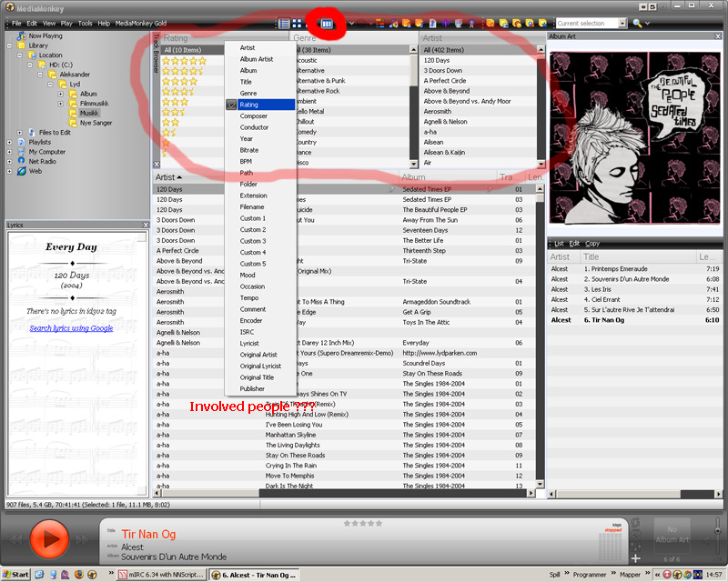Collapse the HD: (C:) tree node
The image size is (728, 582).
click(30, 65)
